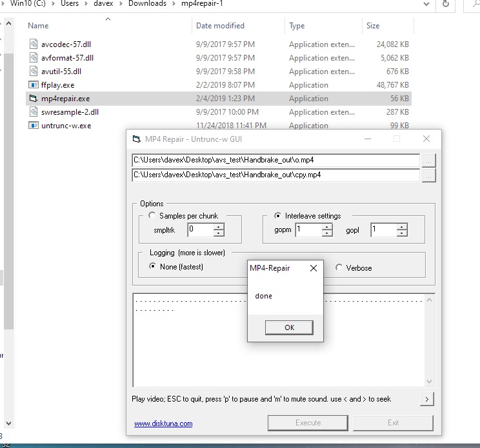Decrease the gopm value
This screenshot has height=448, width=480.
[x=327, y=233]
